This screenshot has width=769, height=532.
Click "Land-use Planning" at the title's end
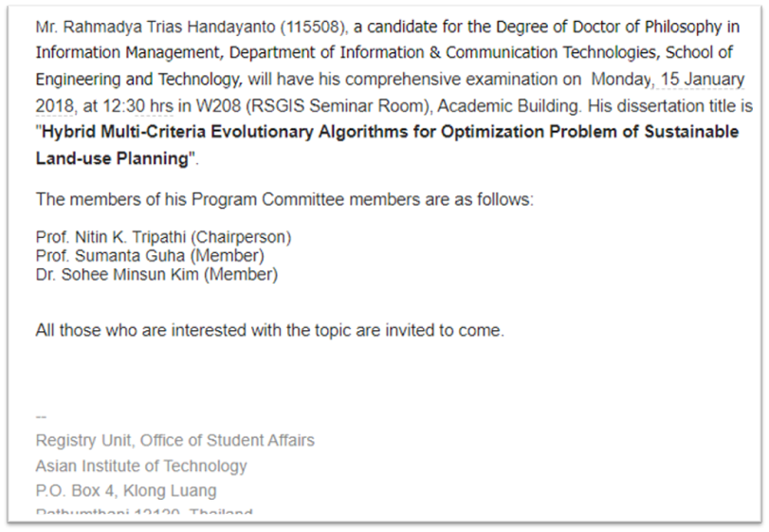coord(112,158)
